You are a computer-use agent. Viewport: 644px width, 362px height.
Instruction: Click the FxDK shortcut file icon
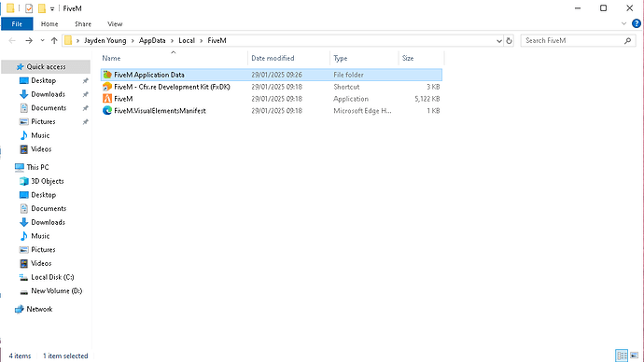(107, 87)
